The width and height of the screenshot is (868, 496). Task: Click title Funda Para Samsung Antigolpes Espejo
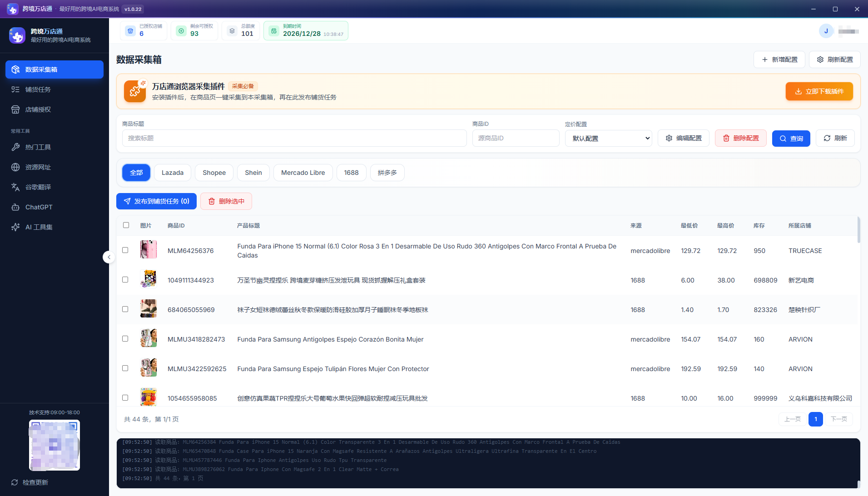(x=330, y=339)
